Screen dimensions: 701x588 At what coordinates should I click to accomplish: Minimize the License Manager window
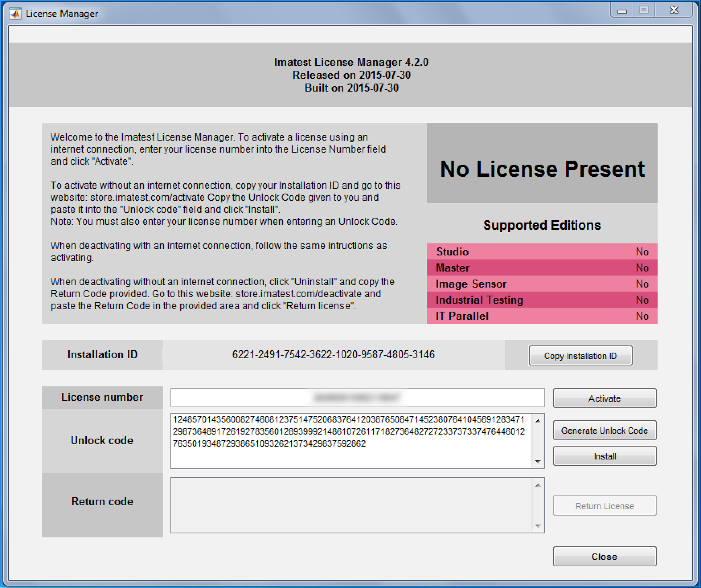click(622, 10)
